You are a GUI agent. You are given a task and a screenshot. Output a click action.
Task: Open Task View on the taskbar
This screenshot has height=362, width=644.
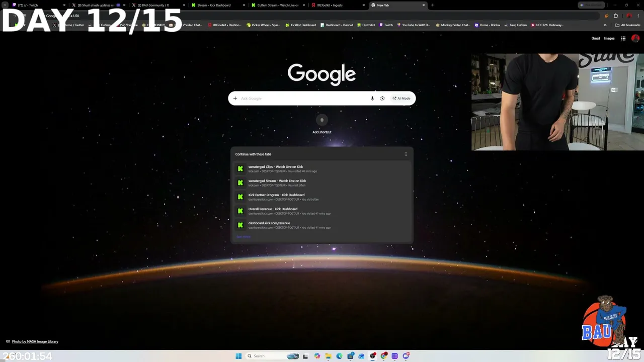[305, 356]
